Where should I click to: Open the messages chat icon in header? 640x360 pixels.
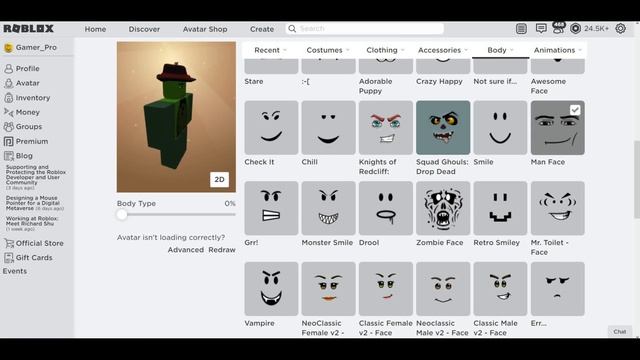click(541, 29)
